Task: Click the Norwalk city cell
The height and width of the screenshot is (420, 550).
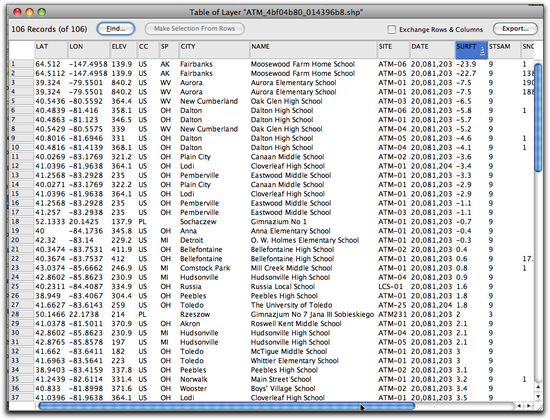Action: 193,379
